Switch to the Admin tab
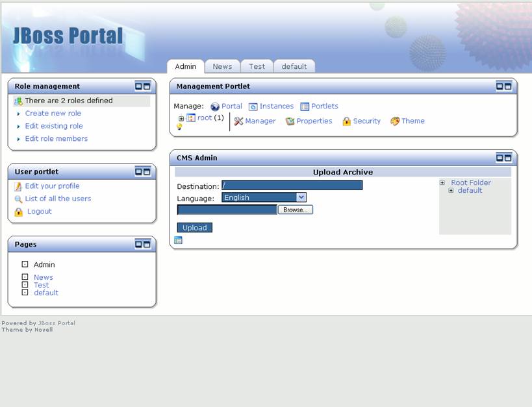Screen dimensions: 532x407 pyautogui.click(x=186, y=66)
